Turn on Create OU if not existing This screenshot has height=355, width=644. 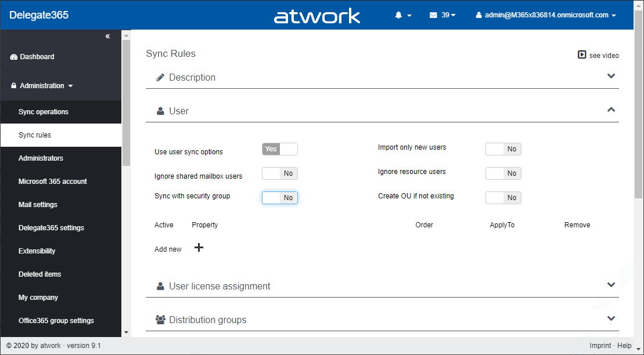point(503,198)
